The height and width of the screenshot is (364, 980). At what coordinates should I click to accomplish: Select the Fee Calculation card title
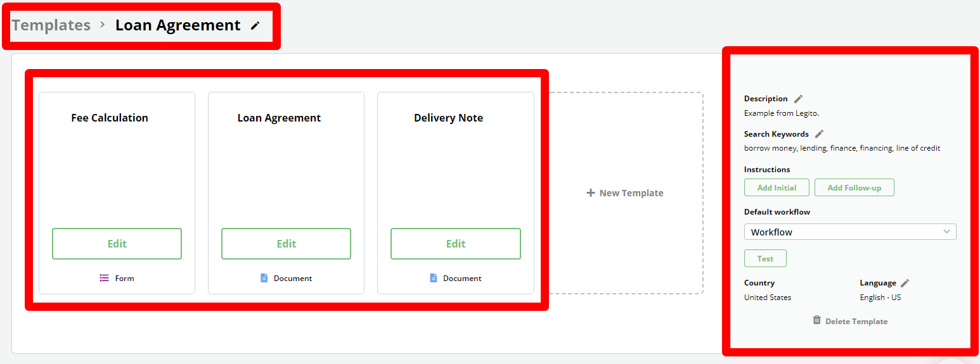110,118
